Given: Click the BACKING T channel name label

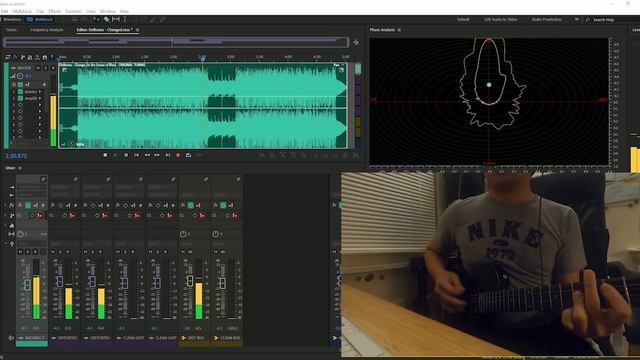Looking at the screenshot, I should pos(34,338).
